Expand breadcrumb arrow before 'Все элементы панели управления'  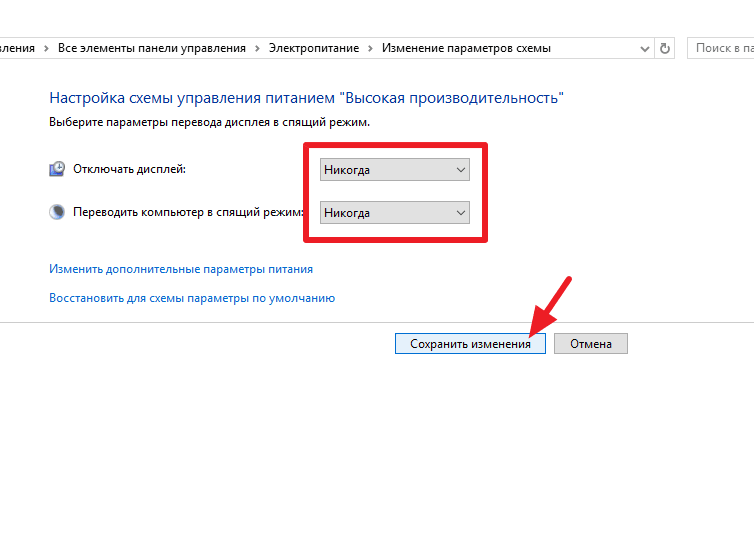pos(46,49)
